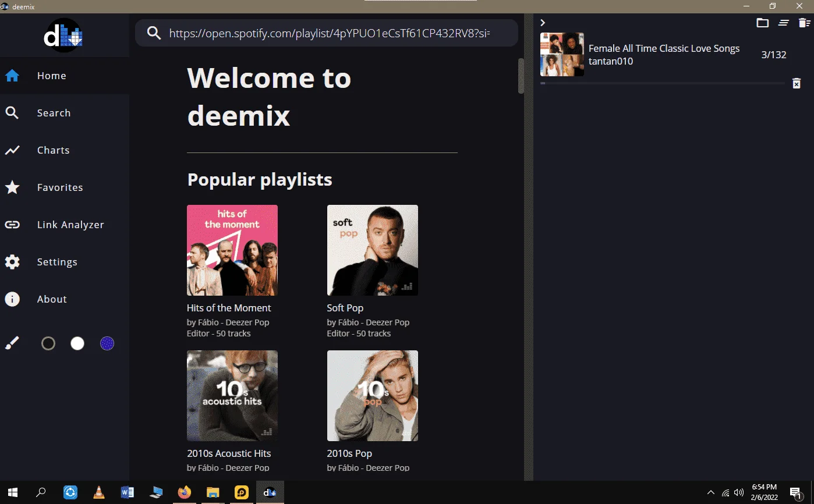
Task: Click the Settings gear icon
Action: click(12, 262)
